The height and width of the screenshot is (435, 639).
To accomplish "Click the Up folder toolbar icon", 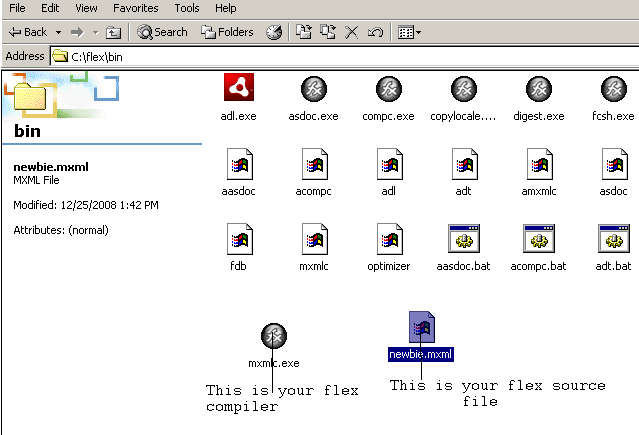I will (113, 32).
